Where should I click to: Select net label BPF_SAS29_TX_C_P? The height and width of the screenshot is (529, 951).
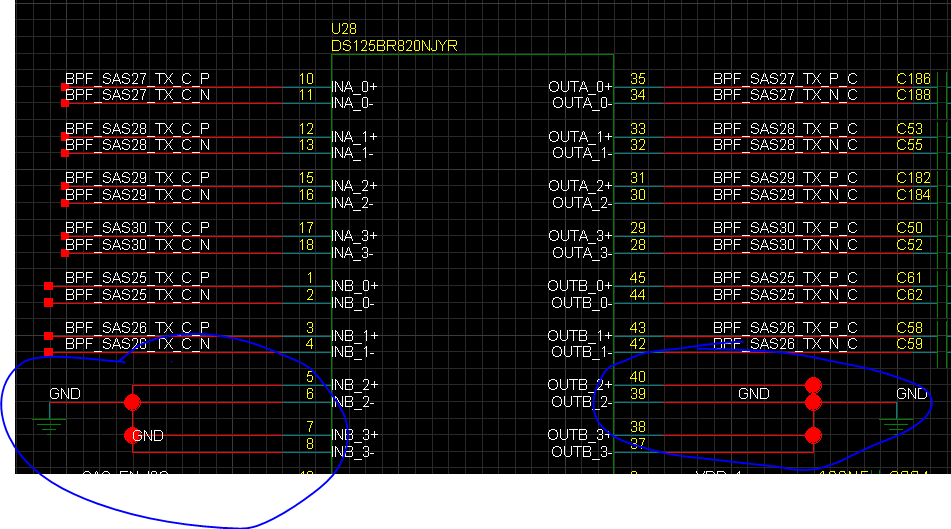click(137, 178)
